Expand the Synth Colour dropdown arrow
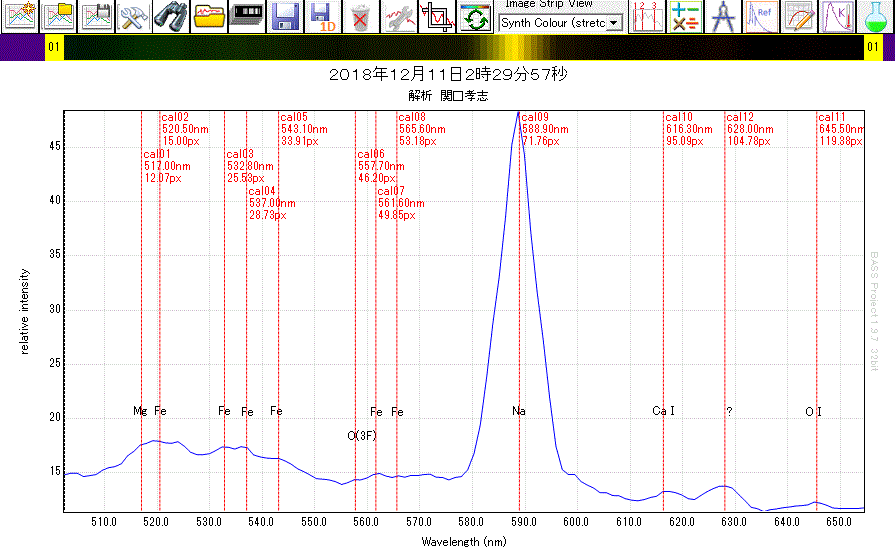Screen dimensions: 895x556 click(x=613, y=22)
